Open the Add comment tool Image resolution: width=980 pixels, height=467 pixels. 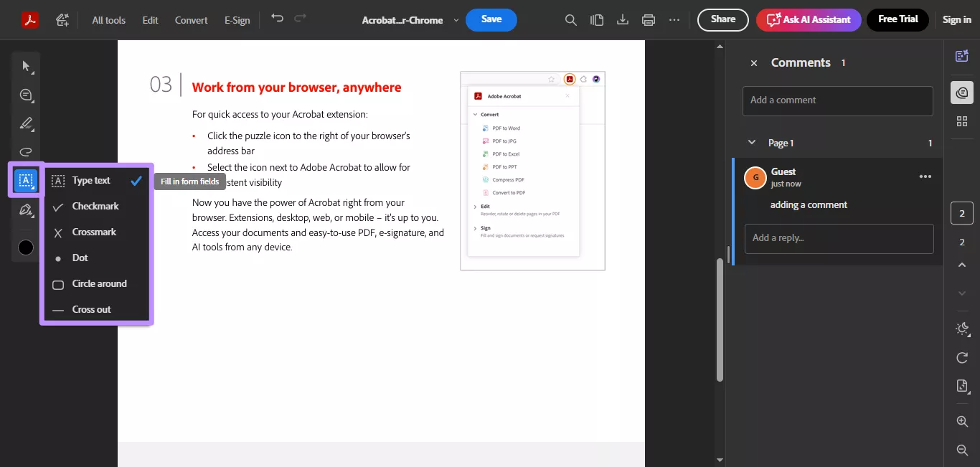26,95
